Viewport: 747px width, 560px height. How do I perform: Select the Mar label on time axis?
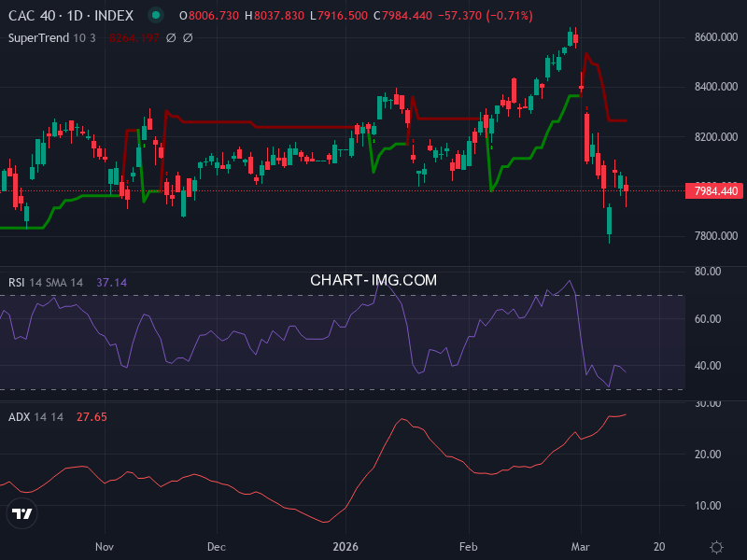(581, 548)
